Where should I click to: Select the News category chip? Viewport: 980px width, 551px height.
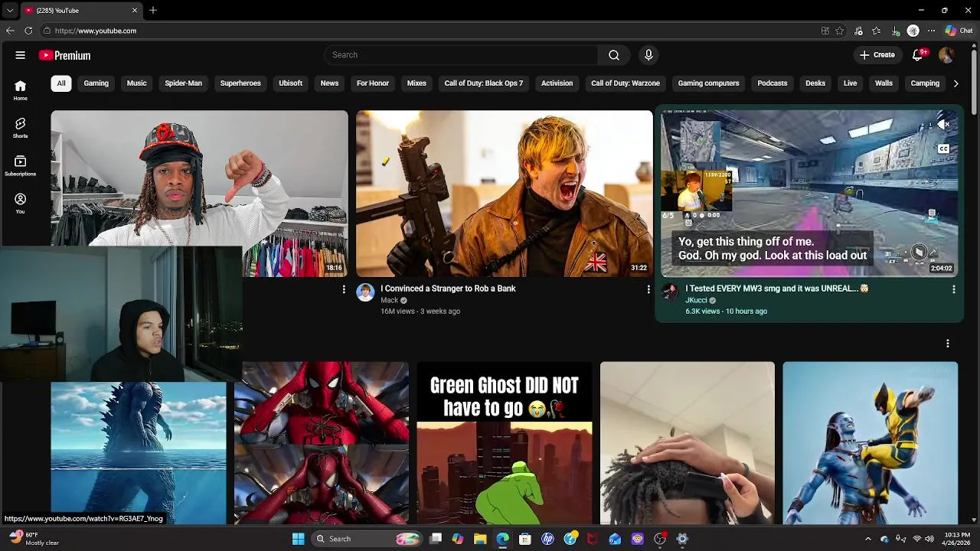(x=329, y=83)
